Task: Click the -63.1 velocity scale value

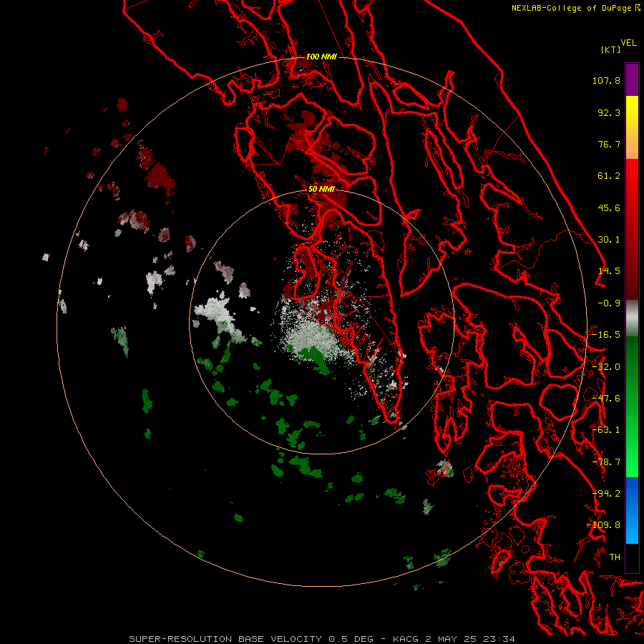Action: [606, 430]
